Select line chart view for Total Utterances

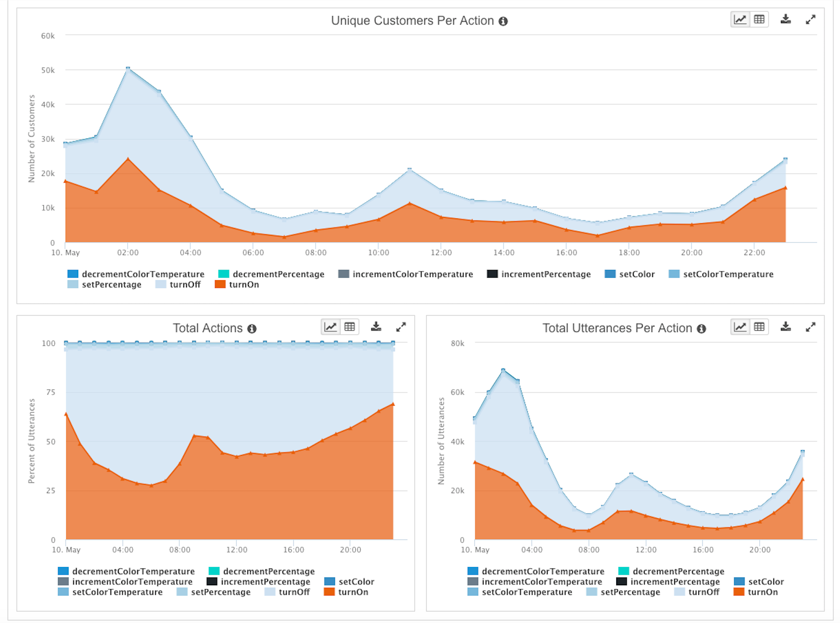click(x=740, y=327)
